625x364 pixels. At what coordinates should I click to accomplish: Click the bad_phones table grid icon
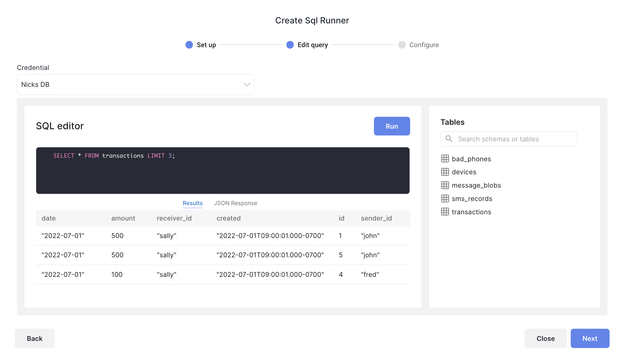(445, 159)
